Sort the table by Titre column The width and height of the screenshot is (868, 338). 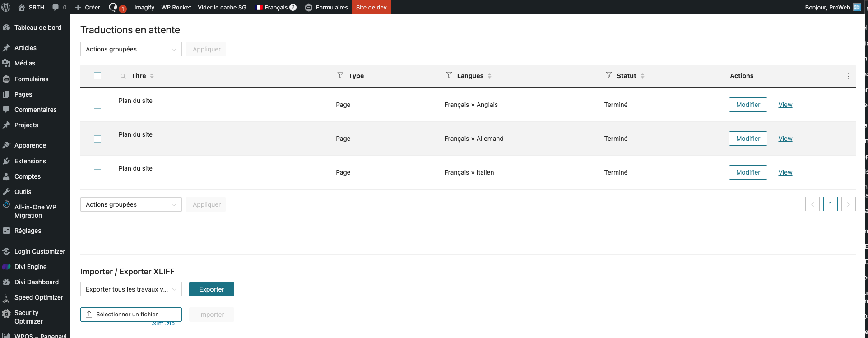(x=139, y=76)
